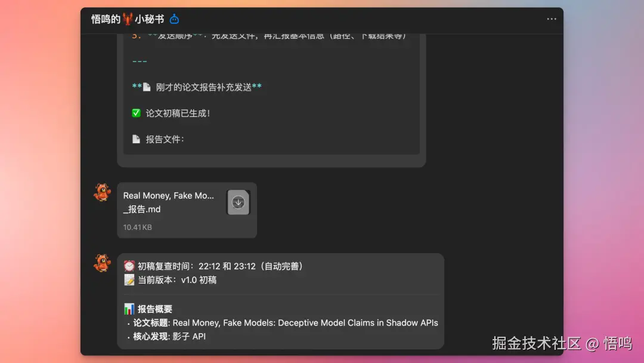Viewport: 644px width, 363px height.
Task: Open the three-dot options menu
Action: pos(551,19)
